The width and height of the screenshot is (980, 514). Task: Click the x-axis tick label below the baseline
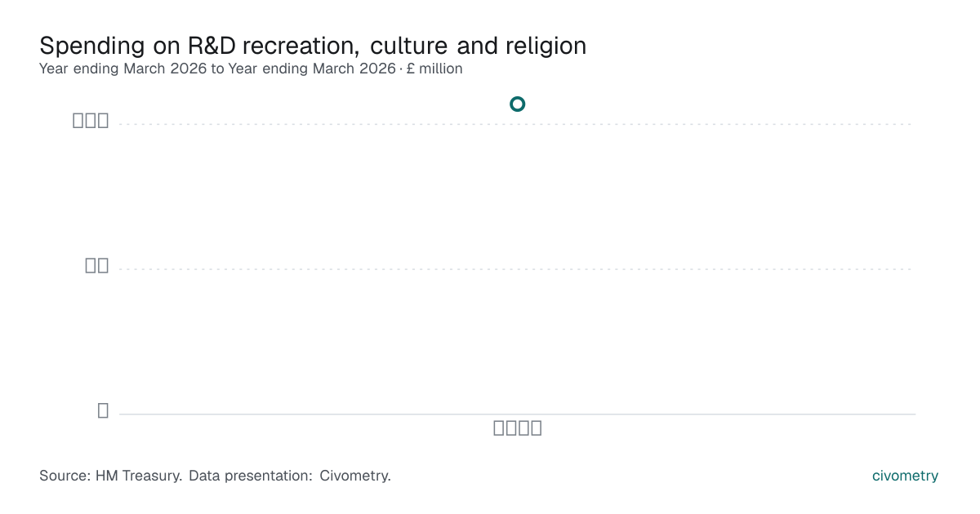tap(518, 428)
